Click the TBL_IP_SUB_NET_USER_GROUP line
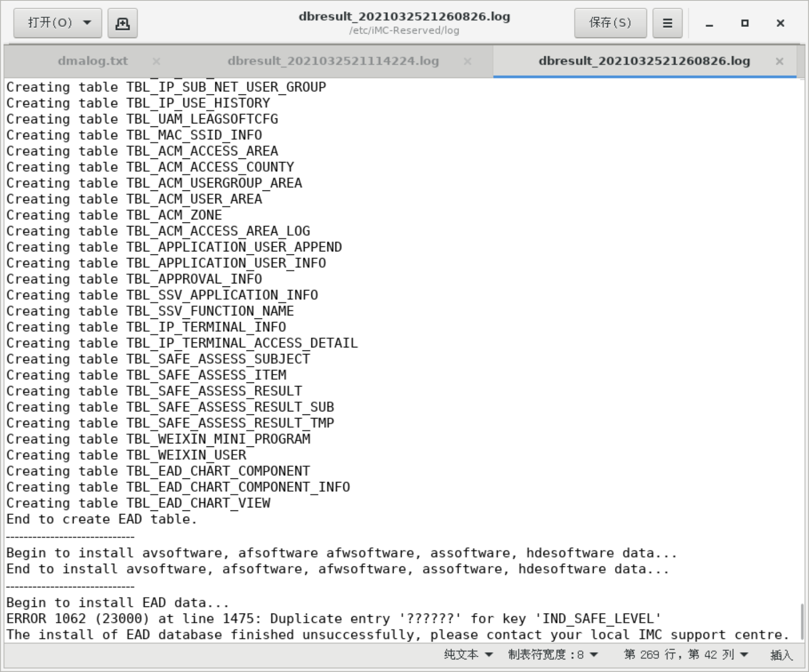The height and width of the screenshot is (672, 809). click(x=166, y=87)
